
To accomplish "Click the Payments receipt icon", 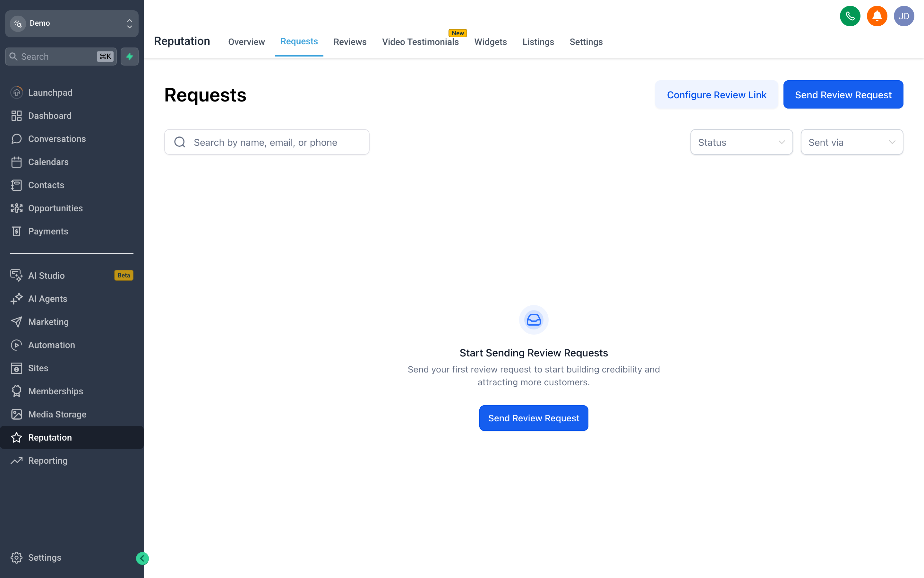I will point(16,231).
